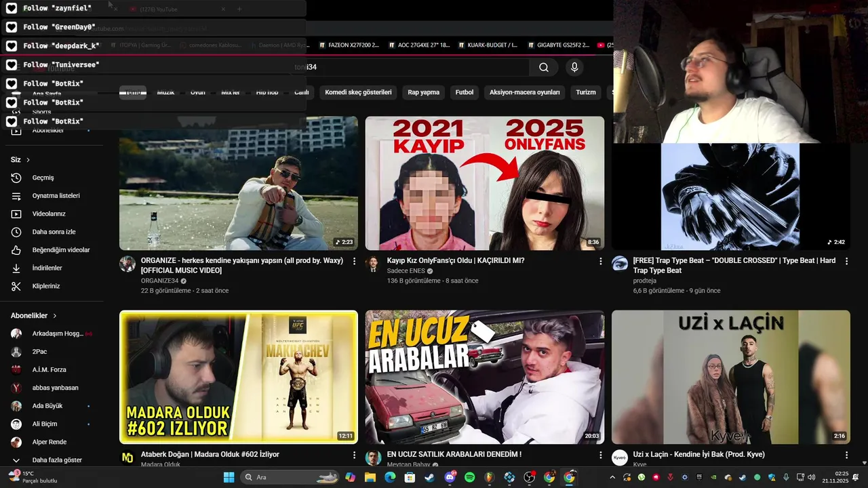
Task: Open Sadece ENES channel avatar
Action: click(373, 264)
